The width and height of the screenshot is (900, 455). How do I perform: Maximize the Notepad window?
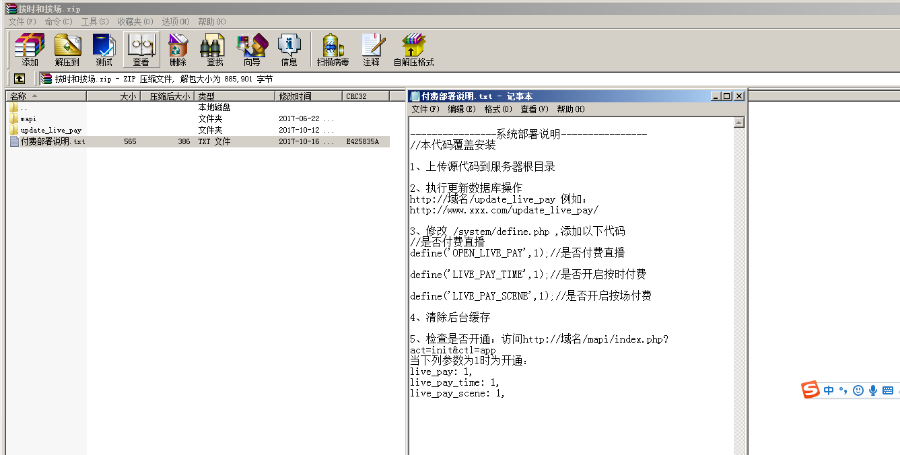(x=727, y=96)
